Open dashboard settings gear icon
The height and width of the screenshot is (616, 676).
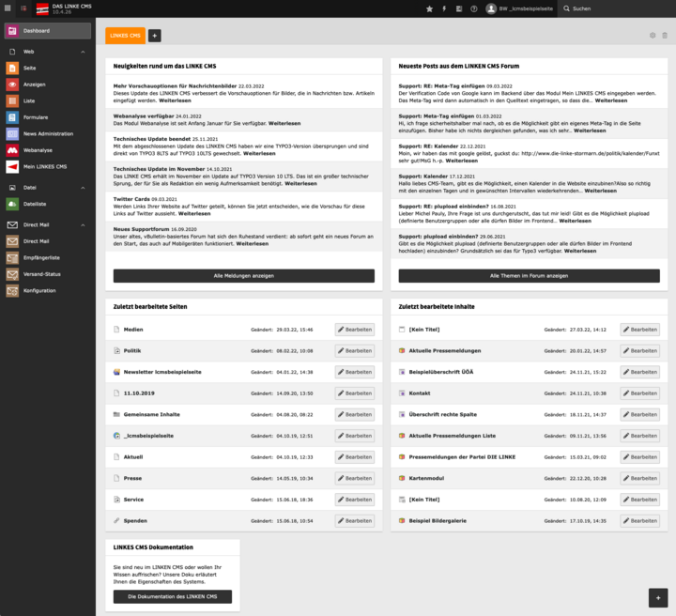pos(653,36)
